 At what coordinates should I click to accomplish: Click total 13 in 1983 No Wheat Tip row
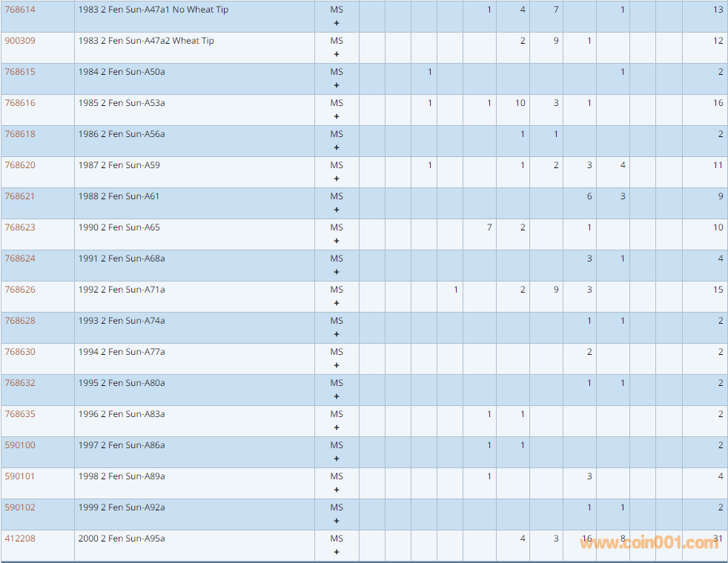pyautogui.click(x=718, y=10)
